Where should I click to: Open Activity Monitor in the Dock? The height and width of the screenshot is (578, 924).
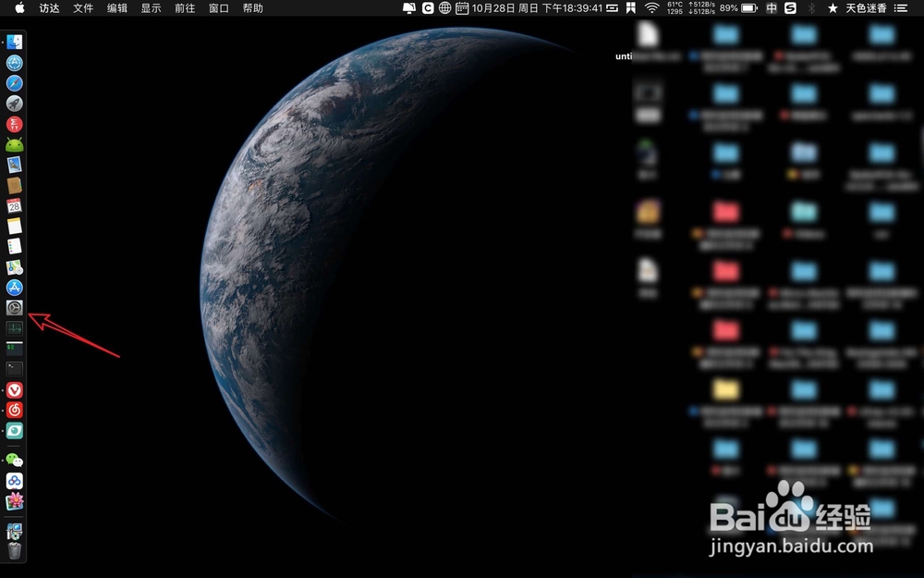[15, 328]
